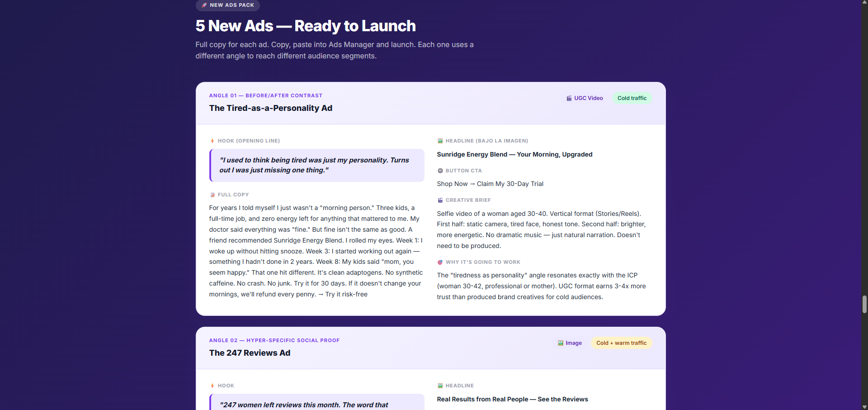
Task: Click the lightning icon next to HOOK (OPENING LINE)
Action: [212, 141]
